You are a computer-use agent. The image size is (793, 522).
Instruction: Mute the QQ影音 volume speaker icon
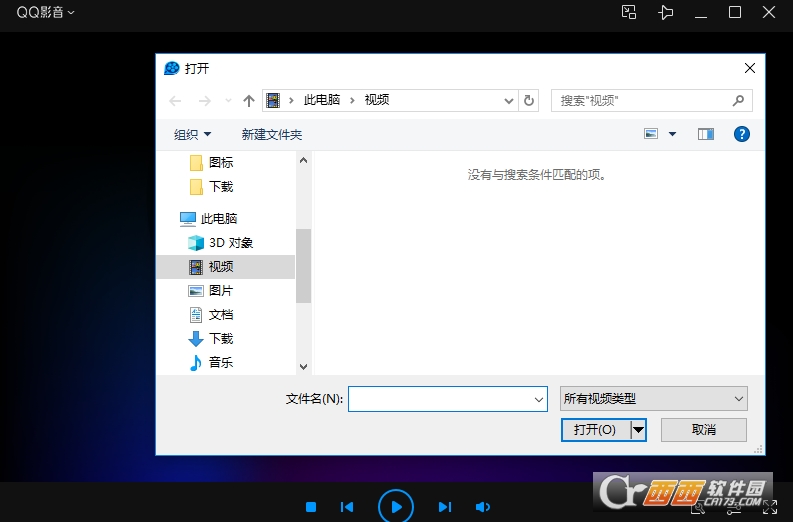click(483, 507)
